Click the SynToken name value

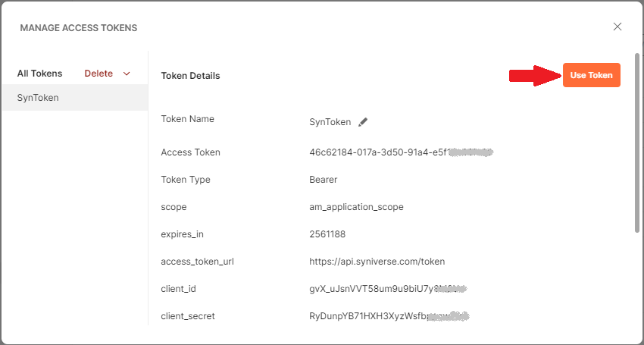330,122
